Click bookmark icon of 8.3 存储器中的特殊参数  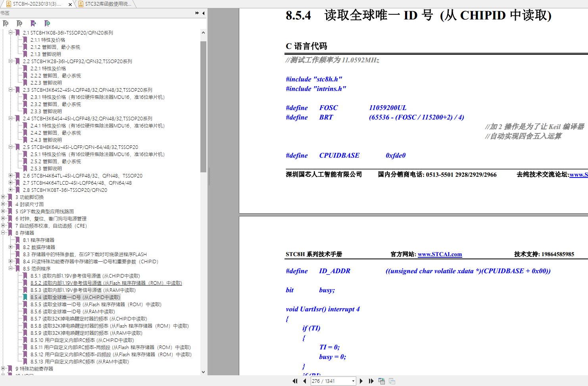(x=18, y=254)
